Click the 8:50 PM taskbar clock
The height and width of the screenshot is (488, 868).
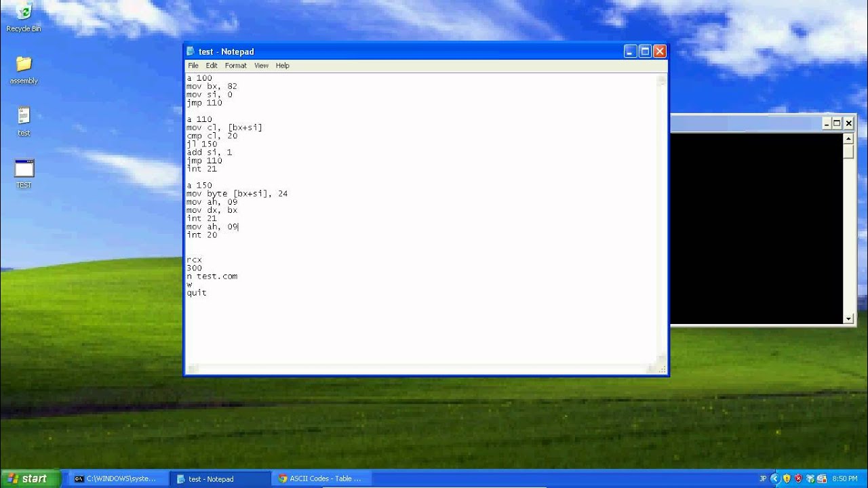click(844, 479)
